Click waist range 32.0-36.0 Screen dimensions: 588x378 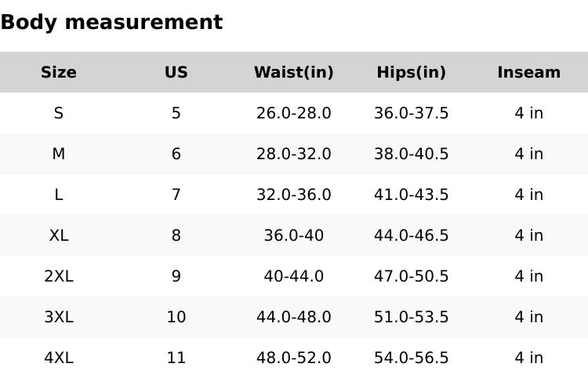[294, 195]
